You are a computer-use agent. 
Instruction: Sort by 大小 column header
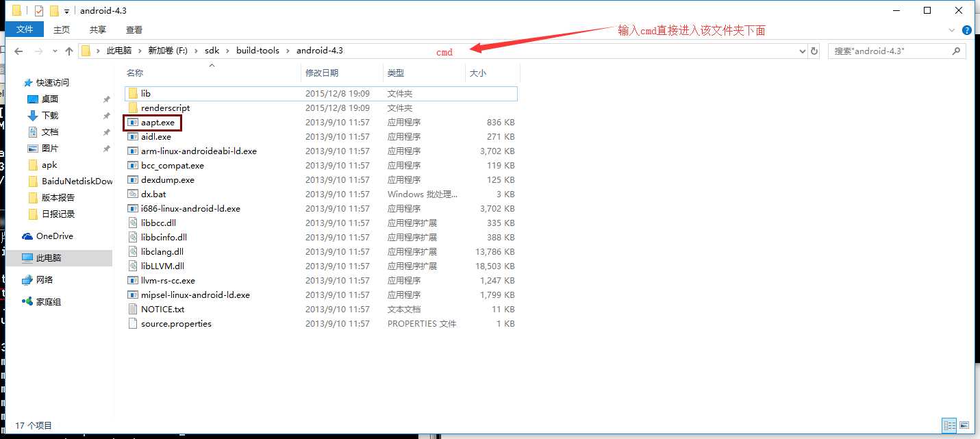coord(477,73)
